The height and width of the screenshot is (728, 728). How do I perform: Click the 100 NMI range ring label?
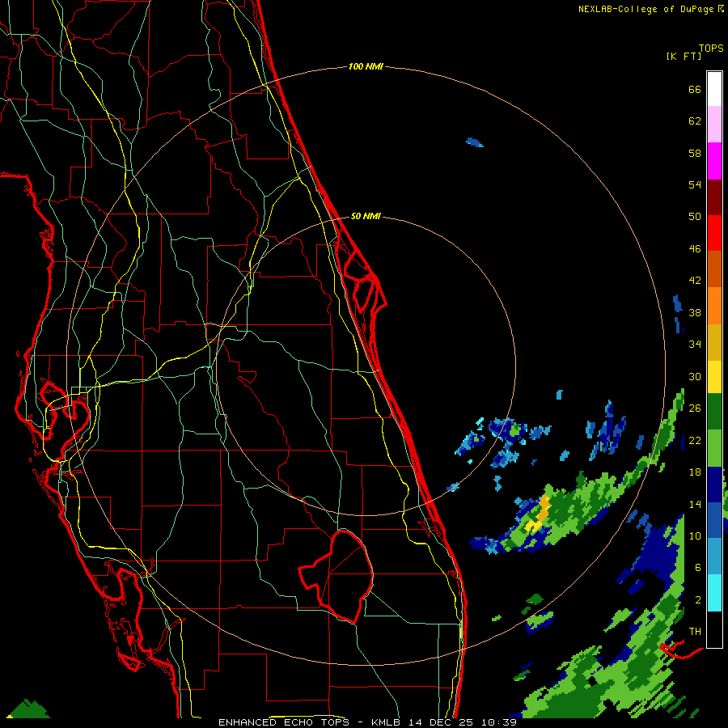click(366, 67)
